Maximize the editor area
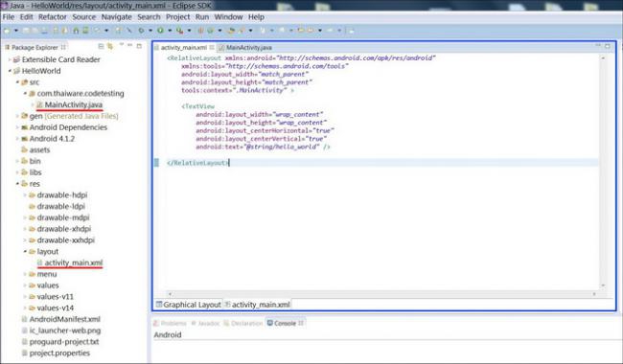The width and height of the screenshot is (623, 364). 607,46
